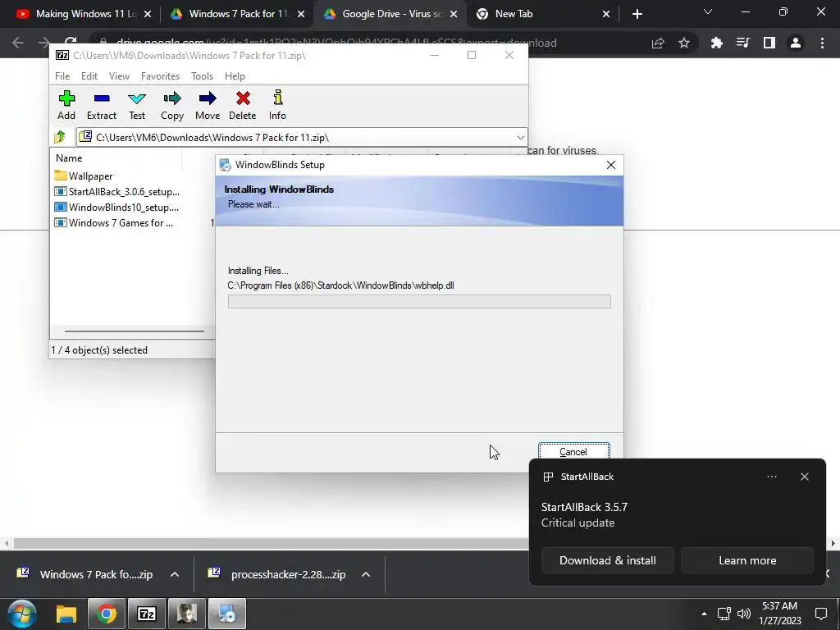This screenshot has height=630, width=840.
Task: Open Chrome media controls icon
Action: pyautogui.click(x=742, y=43)
